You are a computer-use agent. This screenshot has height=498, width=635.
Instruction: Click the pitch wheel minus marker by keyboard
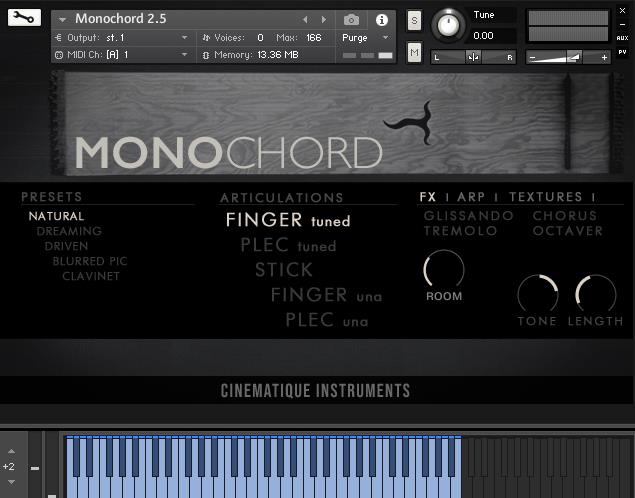pyautogui.click(x=35, y=468)
